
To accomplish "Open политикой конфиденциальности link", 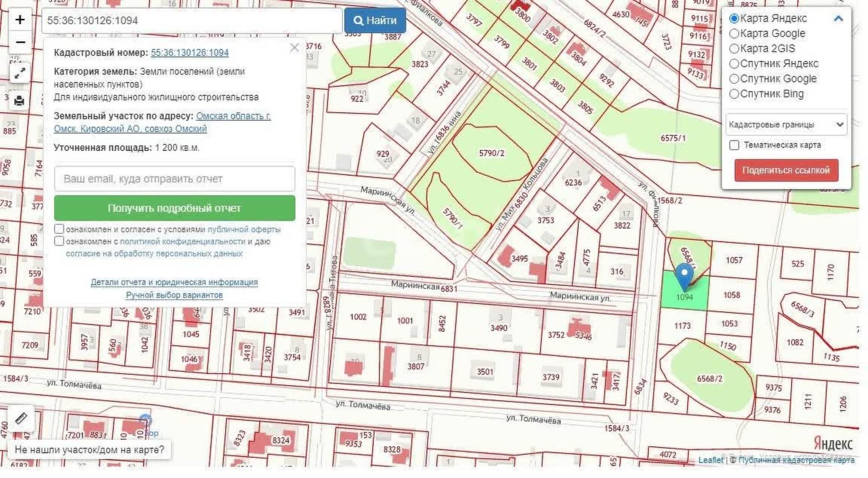I will pyautogui.click(x=182, y=241).
